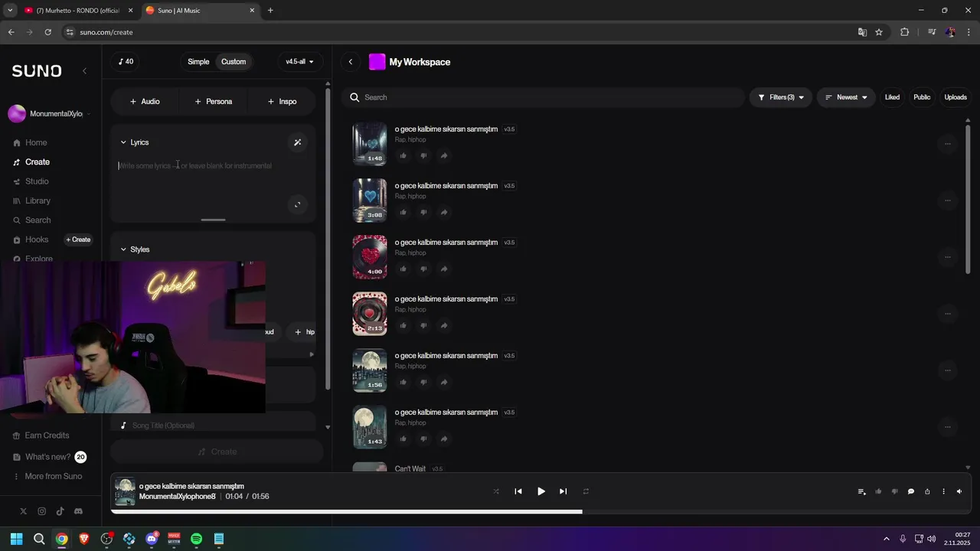Share the 1:43 song in the list
Viewport: 980px width, 551px height.
[x=444, y=439]
